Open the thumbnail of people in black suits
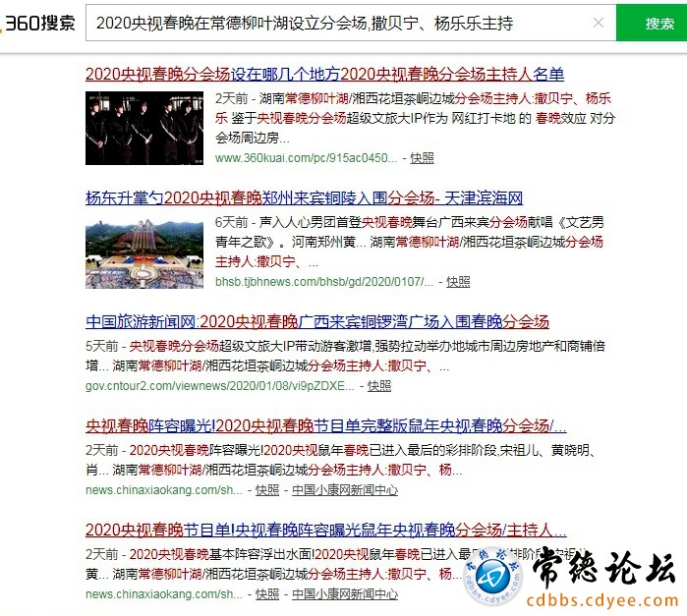 tap(144, 128)
